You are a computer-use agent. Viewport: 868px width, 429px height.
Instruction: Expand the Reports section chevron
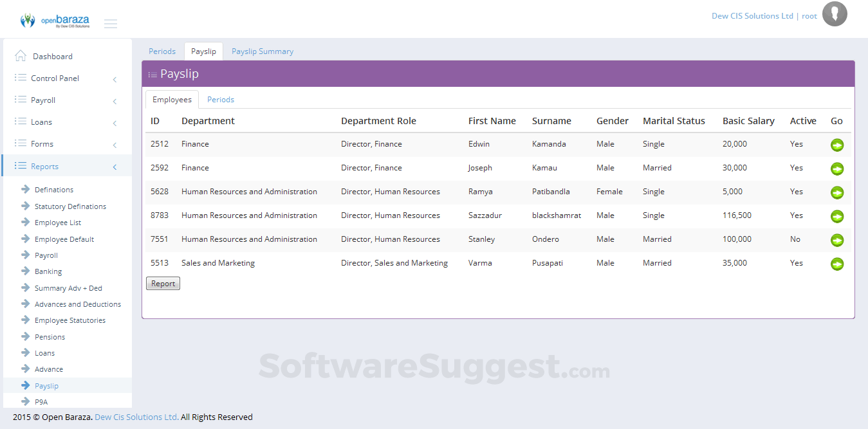click(115, 166)
